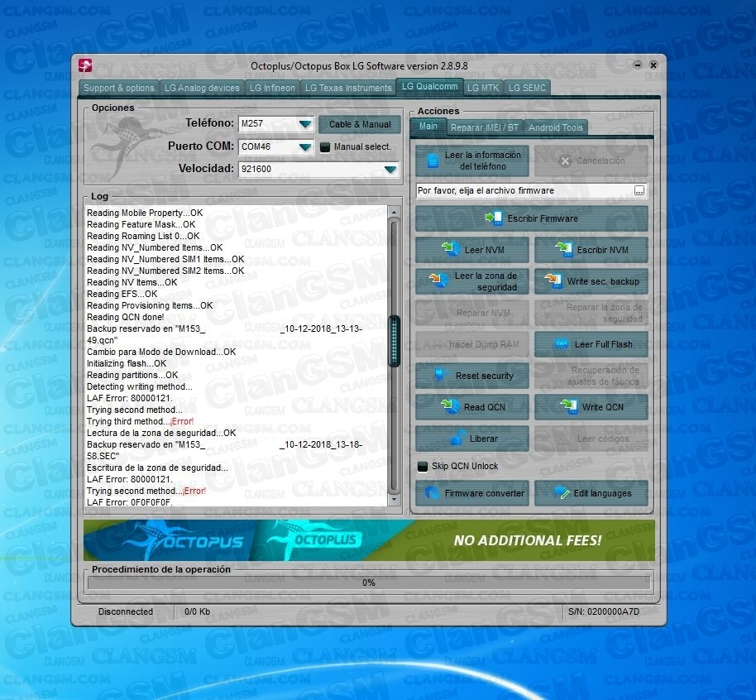Viewport: 756px width, 700px height.
Task: Click the Write sec. backup icon
Action: (553, 280)
